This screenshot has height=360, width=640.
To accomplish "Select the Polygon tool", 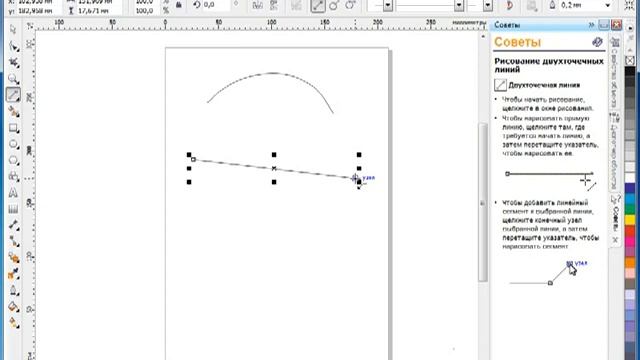I will [13, 160].
